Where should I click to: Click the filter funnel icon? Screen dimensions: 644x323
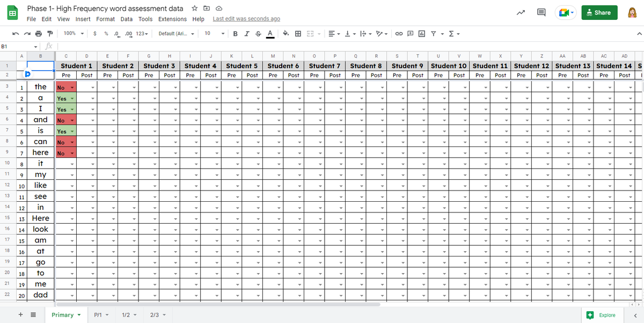coord(434,33)
